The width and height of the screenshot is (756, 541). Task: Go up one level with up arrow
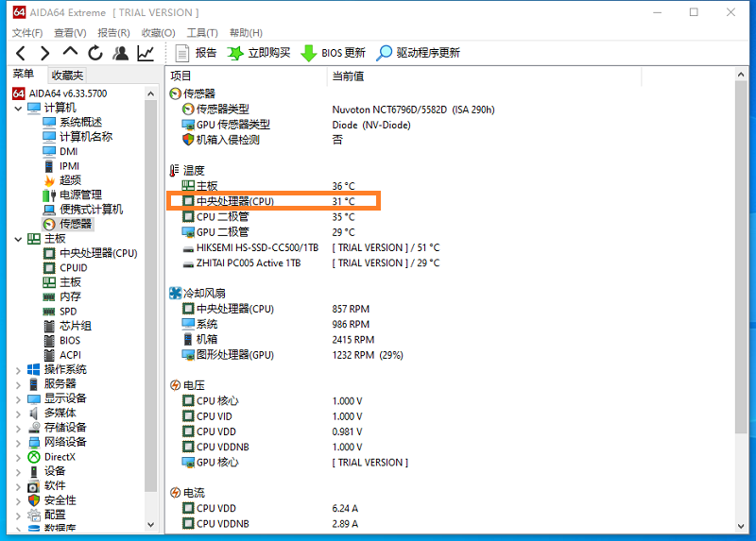click(70, 52)
